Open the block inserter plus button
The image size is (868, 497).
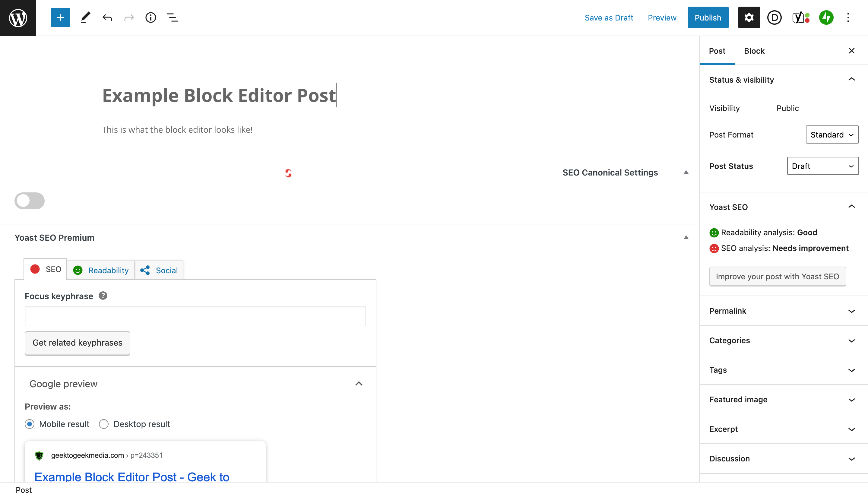pos(60,17)
